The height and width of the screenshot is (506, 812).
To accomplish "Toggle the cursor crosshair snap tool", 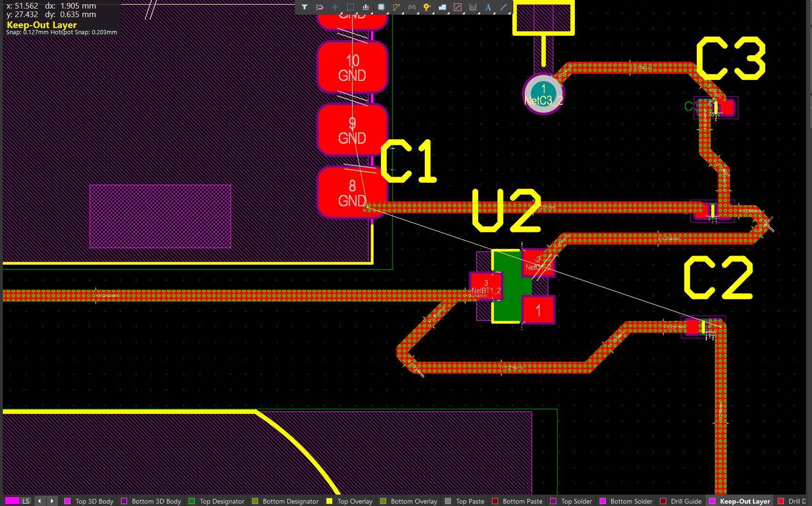I will 335,7.
